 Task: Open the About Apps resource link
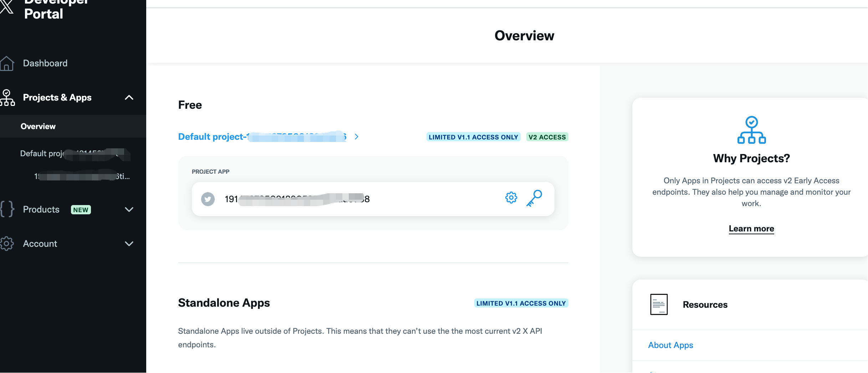coord(670,345)
